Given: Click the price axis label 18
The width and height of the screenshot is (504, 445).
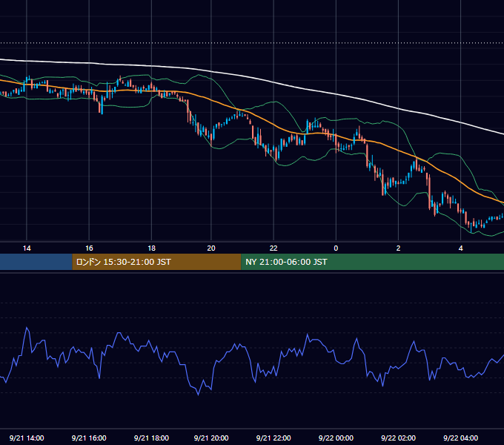Looking at the screenshot, I should (x=151, y=248).
